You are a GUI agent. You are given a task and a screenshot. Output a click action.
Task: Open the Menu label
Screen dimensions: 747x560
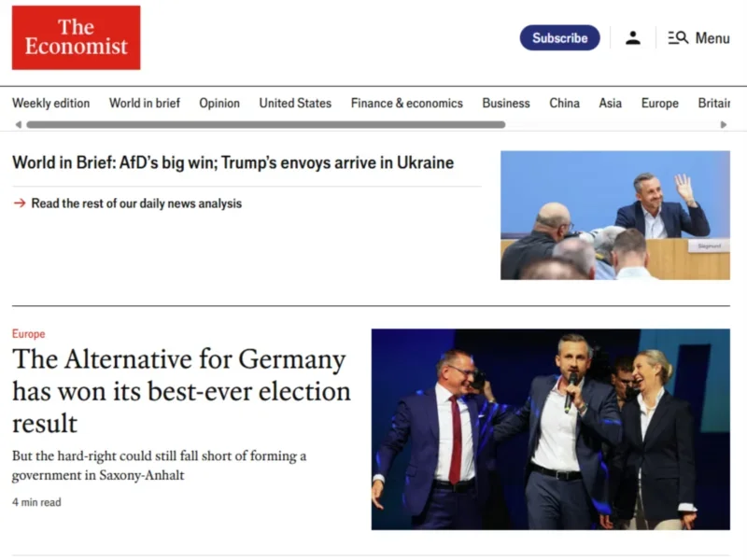(x=712, y=37)
